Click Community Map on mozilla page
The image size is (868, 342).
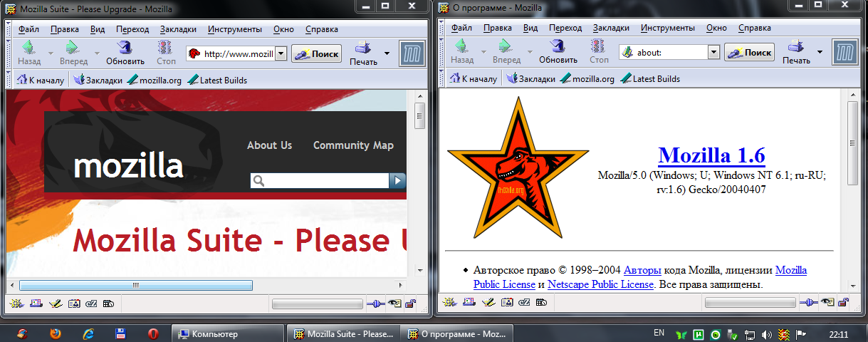(353, 145)
